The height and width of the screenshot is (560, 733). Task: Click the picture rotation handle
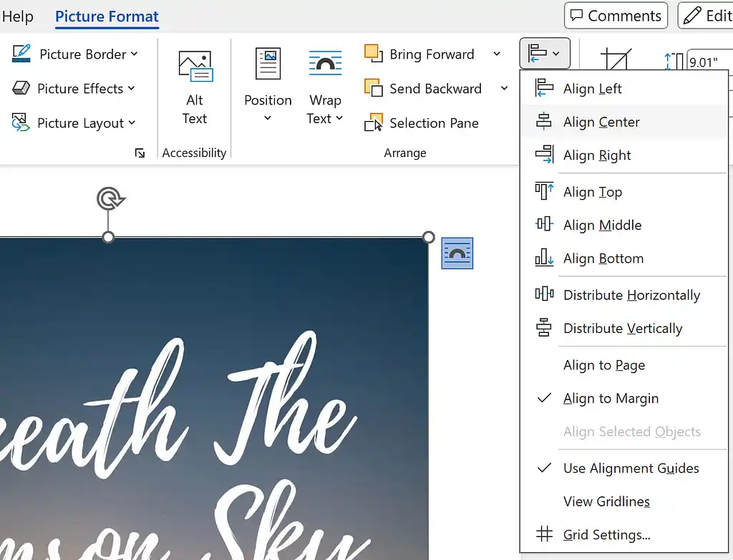pyautogui.click(x=111, y=198)
